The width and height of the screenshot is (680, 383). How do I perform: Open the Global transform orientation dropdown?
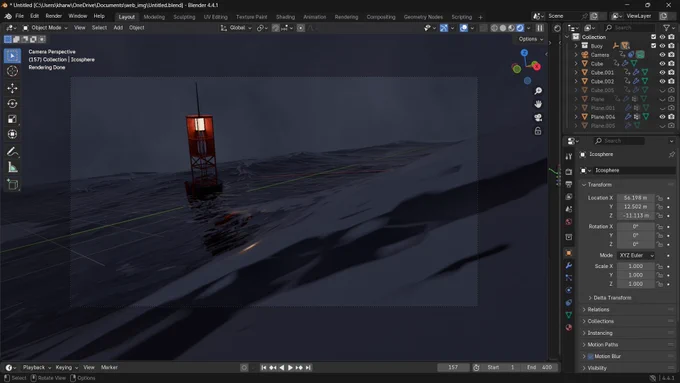pos(236,28)
